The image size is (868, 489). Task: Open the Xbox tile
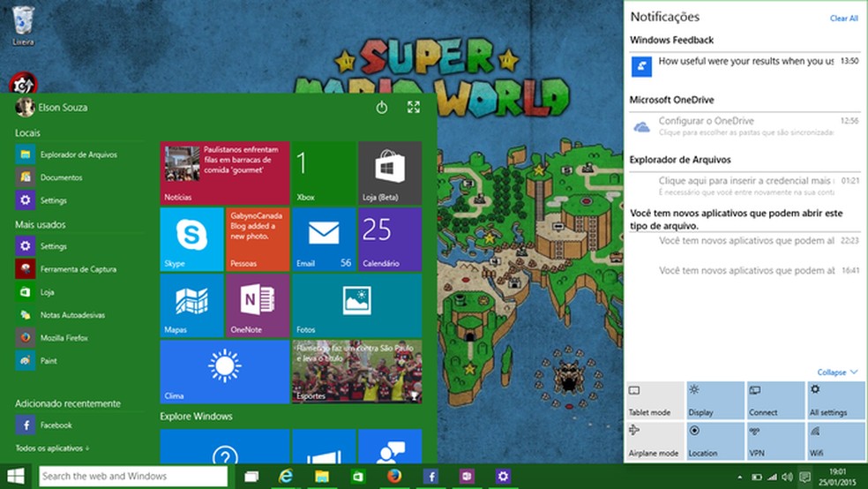click(324, 173)
